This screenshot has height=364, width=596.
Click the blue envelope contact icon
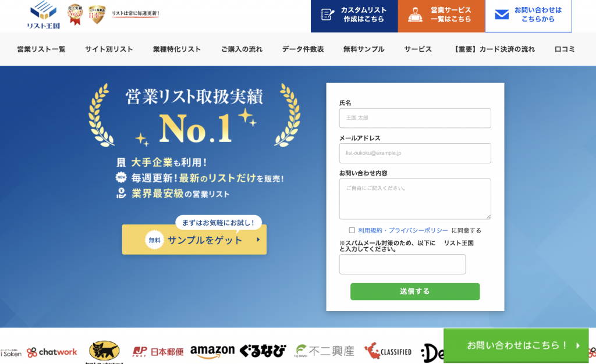(502, 15)
